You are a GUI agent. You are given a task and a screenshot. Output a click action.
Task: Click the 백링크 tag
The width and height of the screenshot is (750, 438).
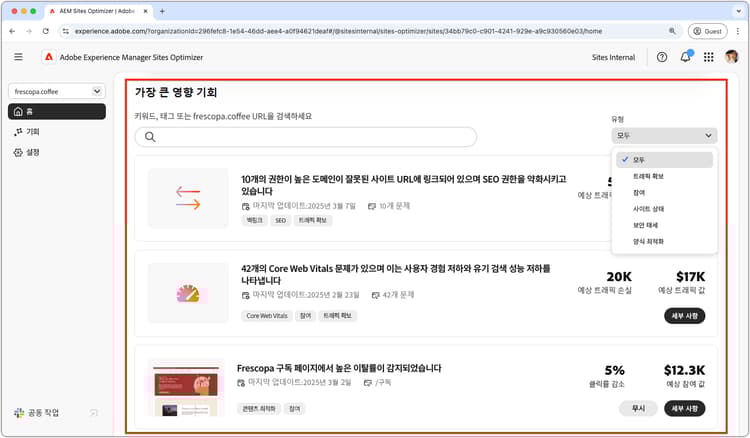254,220
